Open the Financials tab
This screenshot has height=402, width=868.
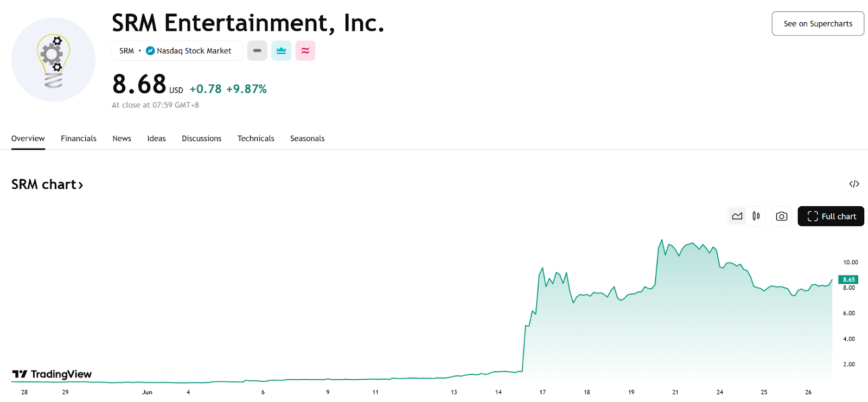[x=79, y=138]
